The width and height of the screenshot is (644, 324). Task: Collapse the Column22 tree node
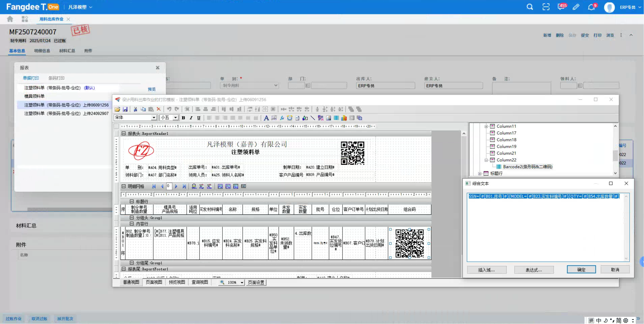pos(486,160)
